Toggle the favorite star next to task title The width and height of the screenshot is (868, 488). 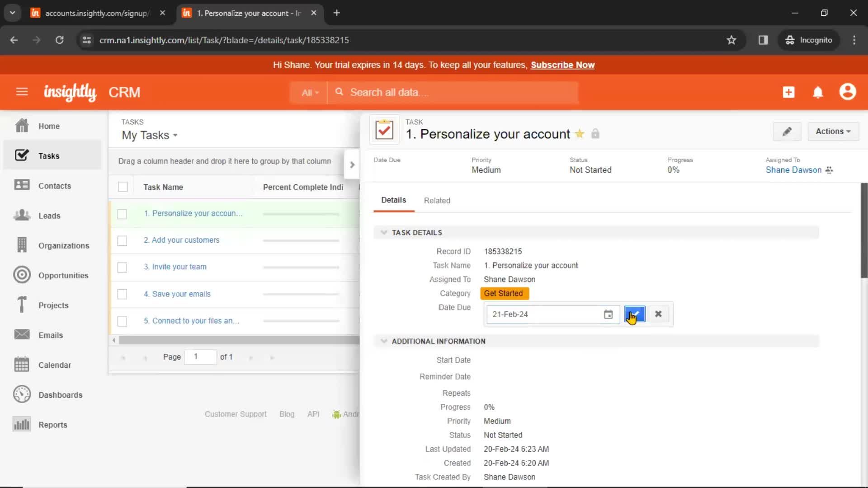pyautogui.click(x=580, y=134)
